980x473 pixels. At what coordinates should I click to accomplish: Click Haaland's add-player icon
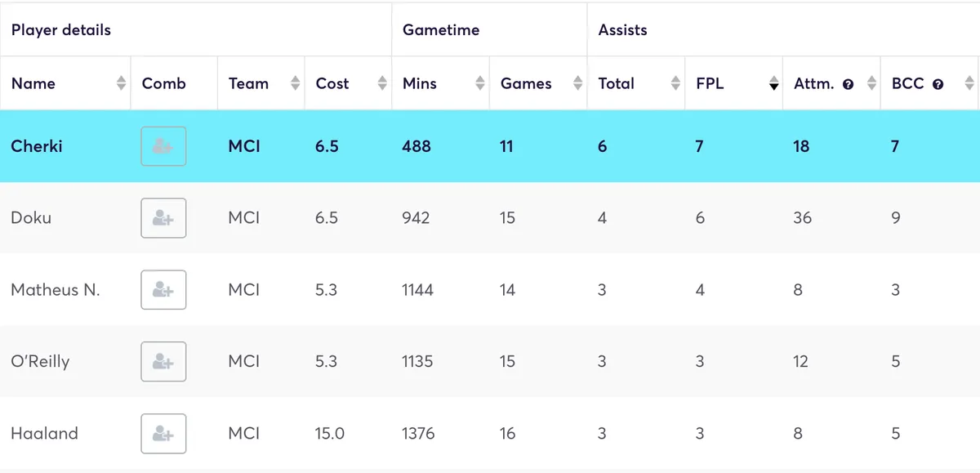click(163, 433)
